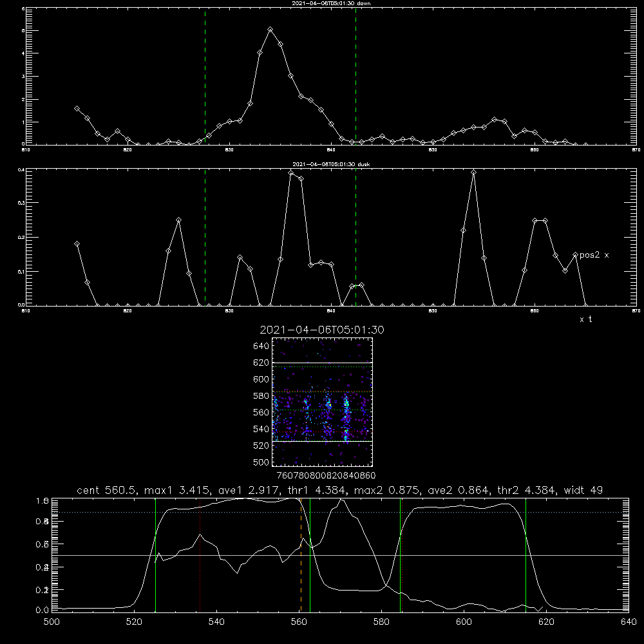
Task: Click the blue dotted horizontal line in the bottom plot
Action: click(x=340, y=512)
